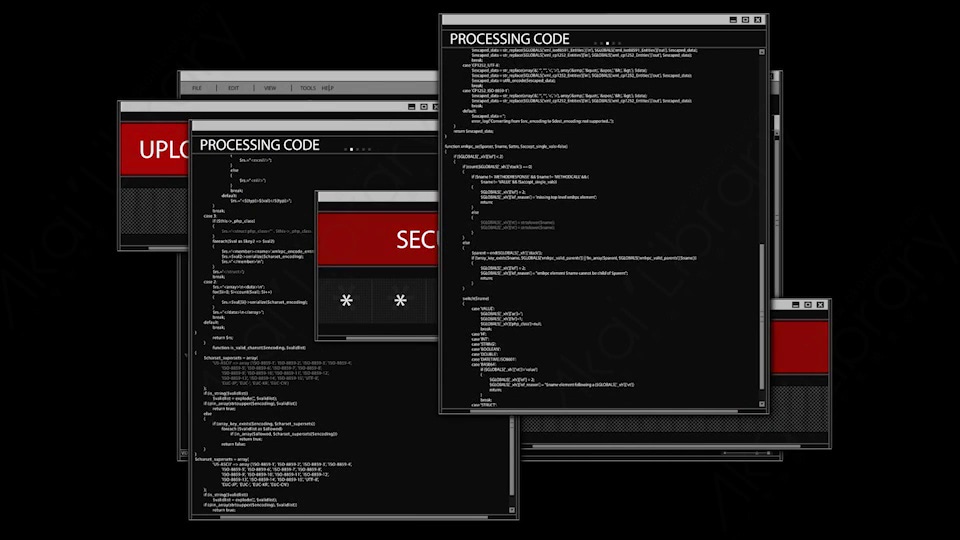The width and height of the screenshot is (960, 540).
Task: Minimize the bottom-right red banner window
Action: 795,304
